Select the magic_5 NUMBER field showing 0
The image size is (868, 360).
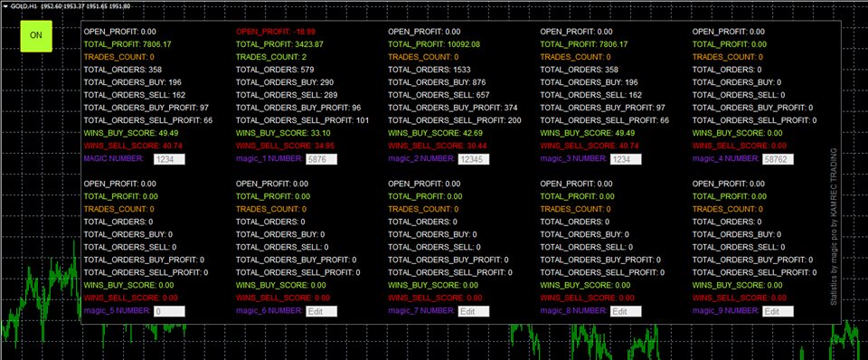169,312
